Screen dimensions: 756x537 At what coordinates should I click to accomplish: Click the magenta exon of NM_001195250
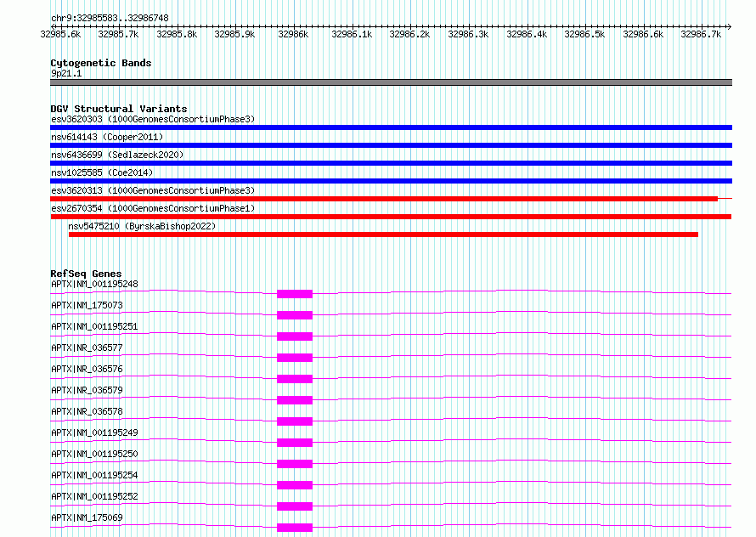(295, 464)
